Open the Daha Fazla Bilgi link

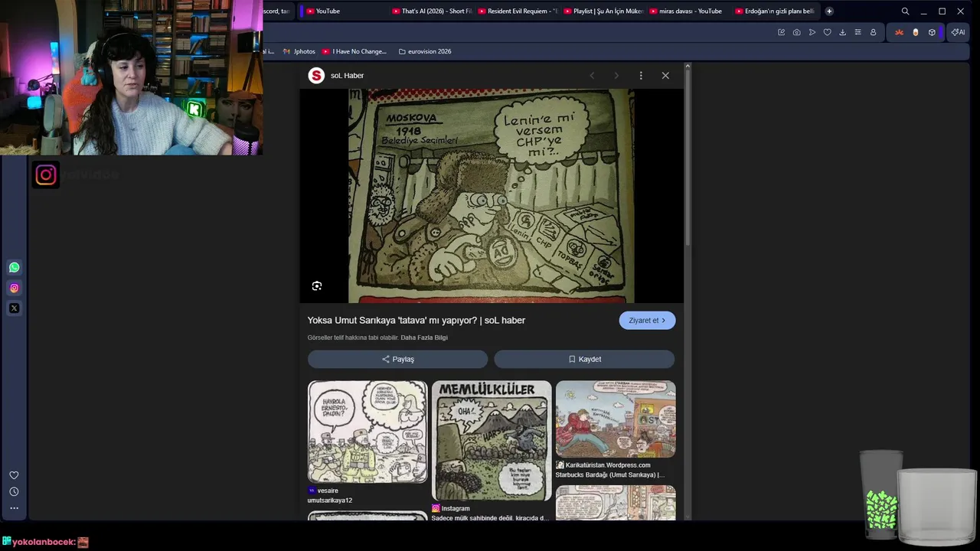pyautogui.click(x=424, y=337)
